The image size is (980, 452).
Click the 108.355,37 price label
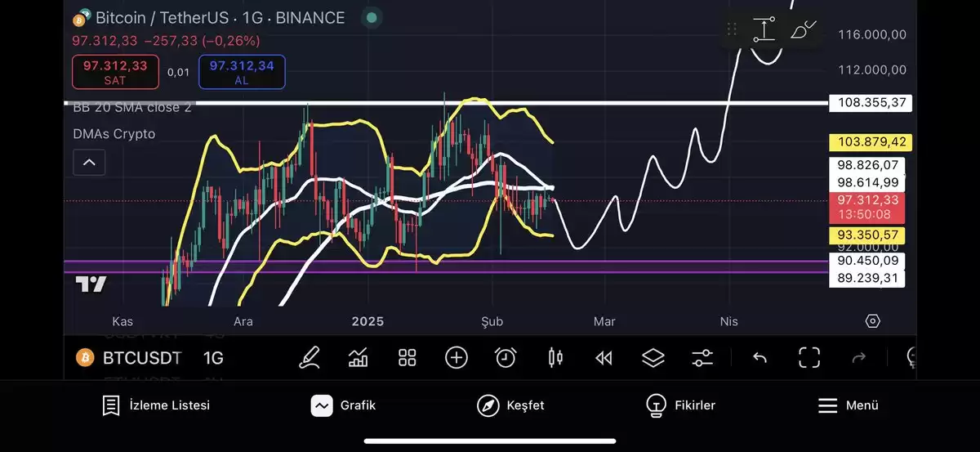870,103
